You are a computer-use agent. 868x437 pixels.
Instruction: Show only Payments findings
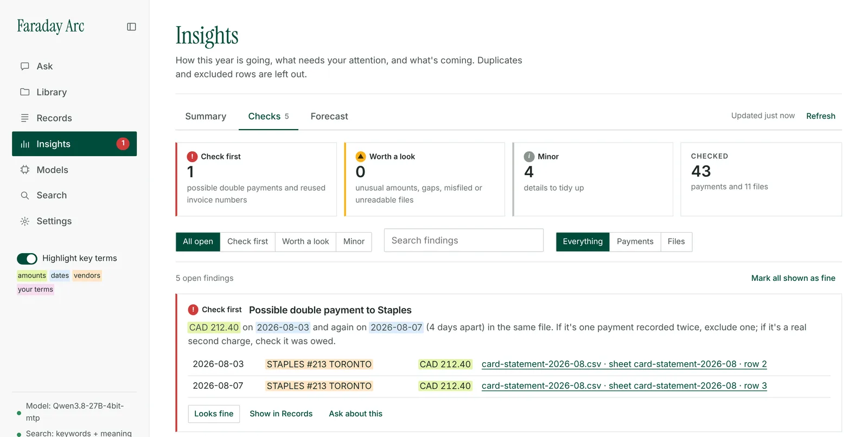[635, 242]
